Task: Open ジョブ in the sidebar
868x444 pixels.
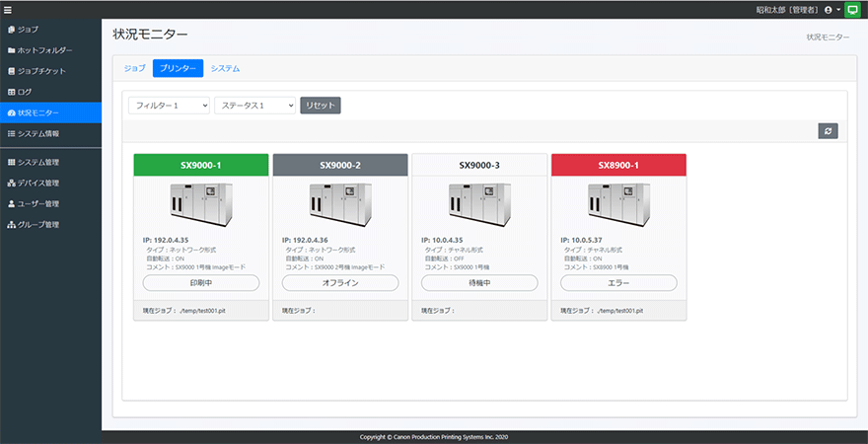Action: click(30, 30)
